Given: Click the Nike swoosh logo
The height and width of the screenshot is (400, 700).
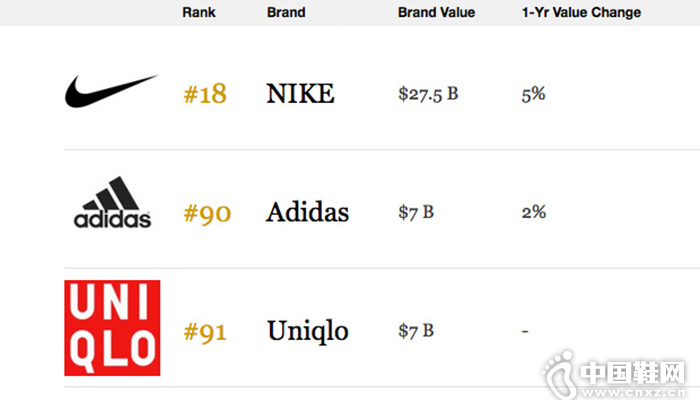Looking at the screenshot, I should [111, 91].
